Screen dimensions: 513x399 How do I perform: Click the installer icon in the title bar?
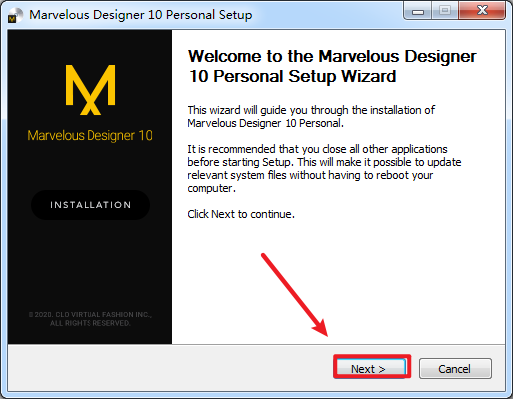[15, 15]
